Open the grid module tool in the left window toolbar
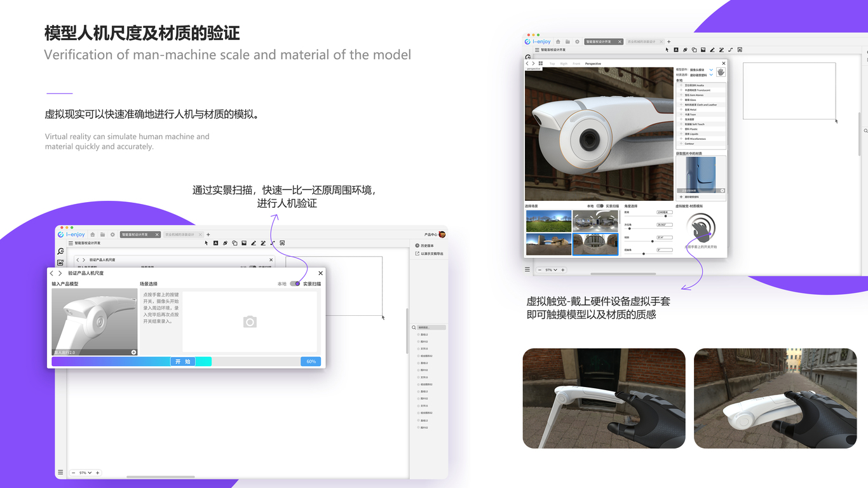This screenshot has height=488, width=868. pos(282,243)
